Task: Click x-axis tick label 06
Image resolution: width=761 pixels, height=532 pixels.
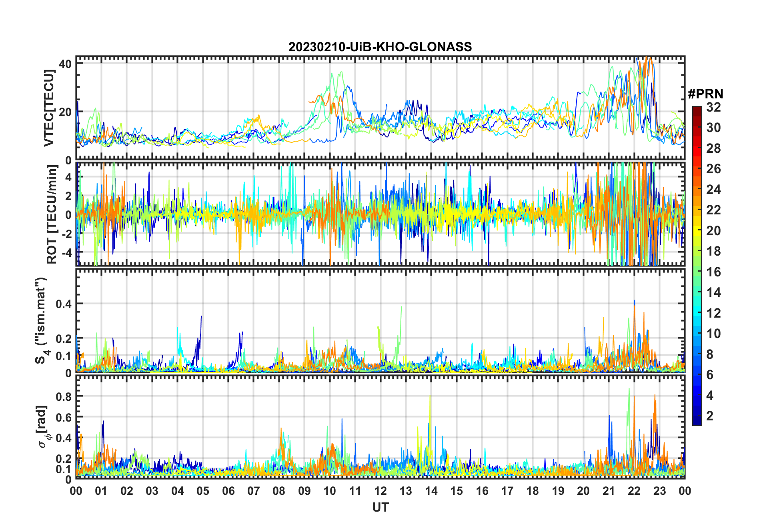Action: (x=228, y=491)
